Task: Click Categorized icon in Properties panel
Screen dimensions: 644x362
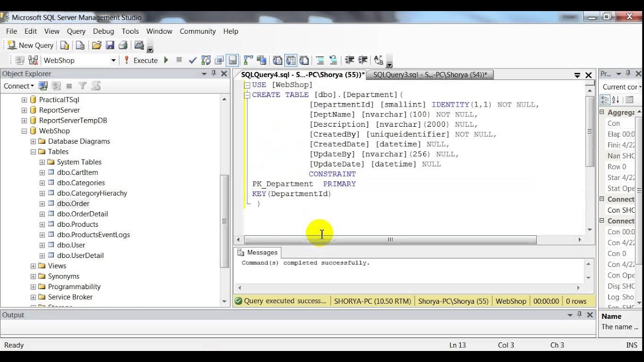Action: point(606,100)
